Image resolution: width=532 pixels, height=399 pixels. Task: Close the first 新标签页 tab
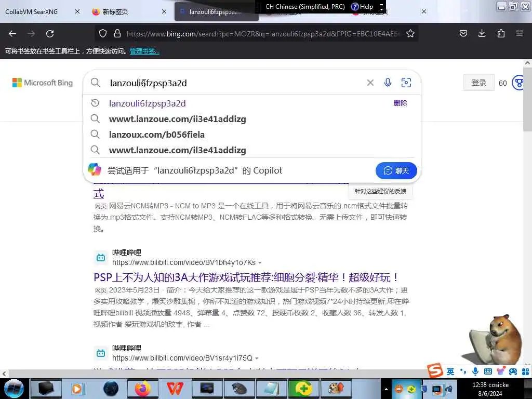[164, 11]
